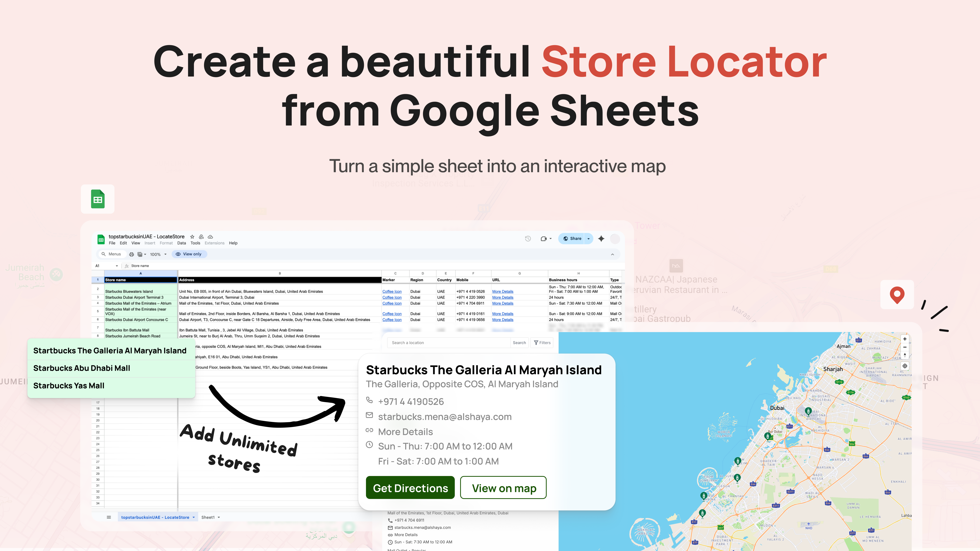Click the View on map button
This screenshot has height=551, width=980.
click(503, 488)
